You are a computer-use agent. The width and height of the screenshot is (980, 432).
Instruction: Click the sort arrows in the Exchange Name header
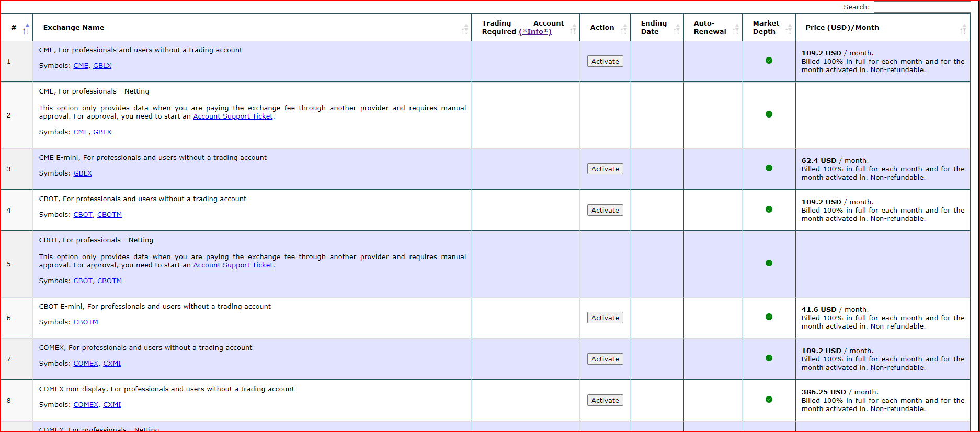pyautogui.click(x=465, y=29)
